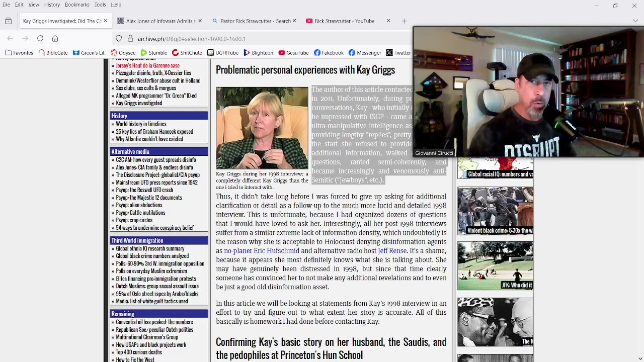Open the Messenger bookmark
Image resolution: width=644 pixels, height=362 pixels.
(x=365, y=53)
